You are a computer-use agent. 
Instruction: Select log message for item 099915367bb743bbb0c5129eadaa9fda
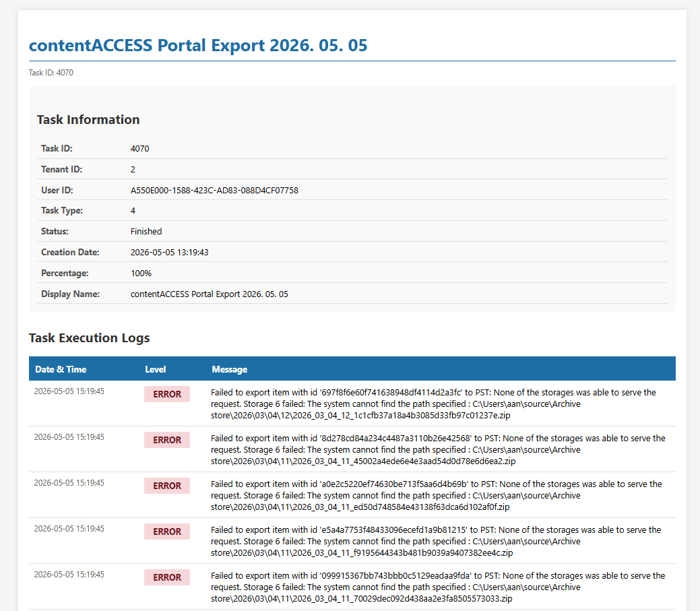pos(438,587)
